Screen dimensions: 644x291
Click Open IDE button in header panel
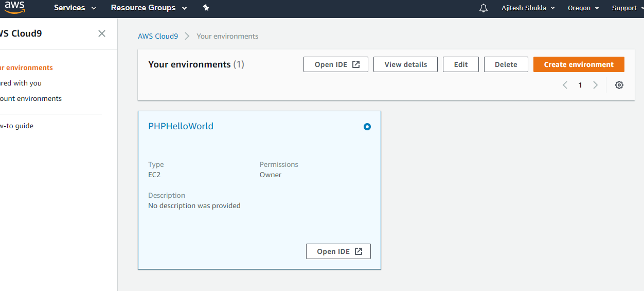point(336,64)
